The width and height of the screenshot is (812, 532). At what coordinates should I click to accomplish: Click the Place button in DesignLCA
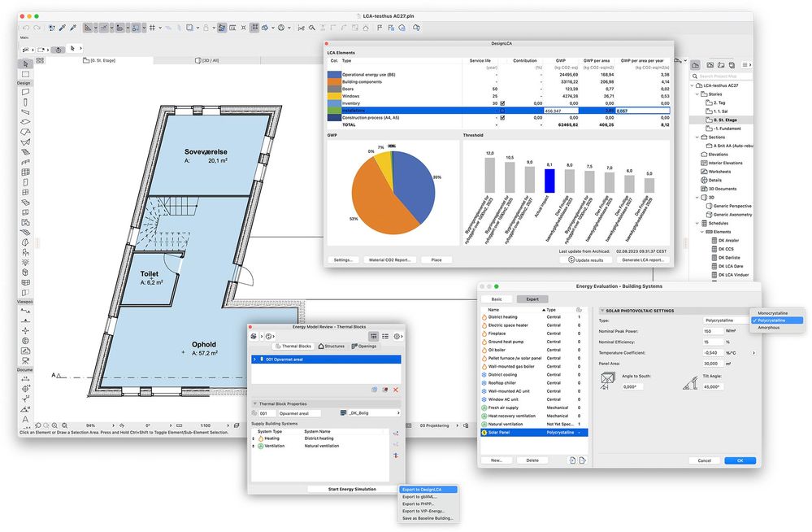coord(436,259)
